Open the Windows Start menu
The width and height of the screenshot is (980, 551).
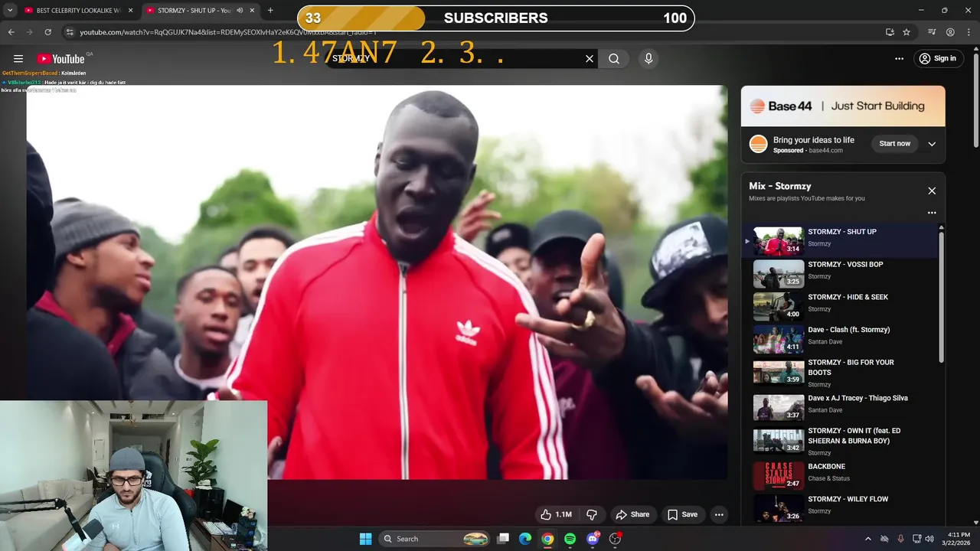[x=365, y=539]
